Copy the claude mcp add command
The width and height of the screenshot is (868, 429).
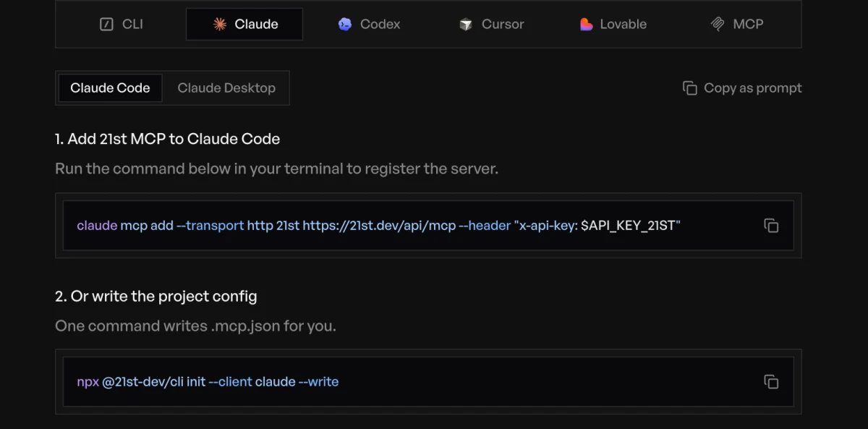771,226
